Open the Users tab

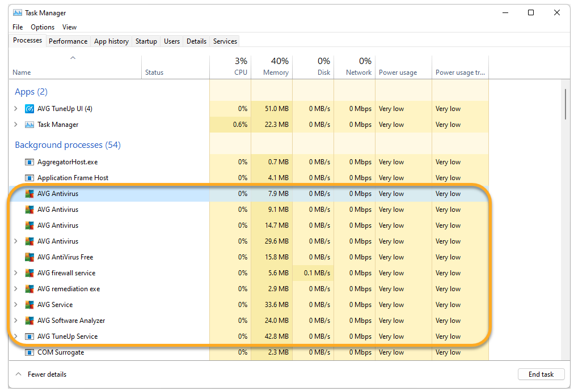[x=172, y=41]
